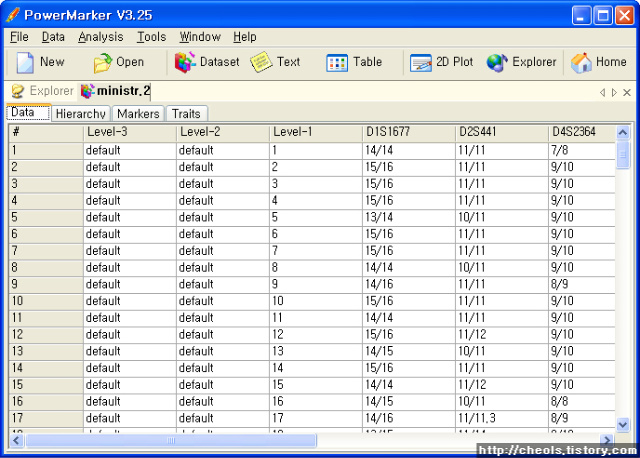The height and width of the screenshot is (458, 640).
Task: Click the PowerMarker title bar app icon
Action: (x=13, y=15)
